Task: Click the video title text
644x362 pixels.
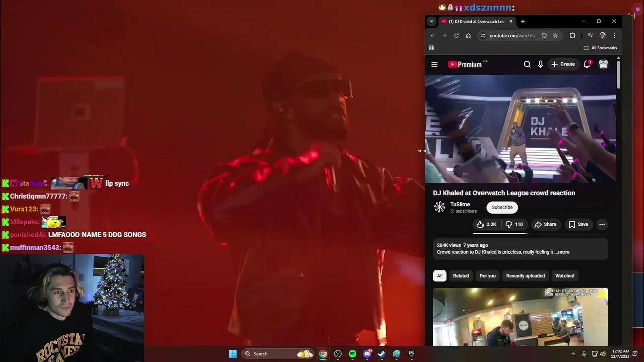Action: pos(504,193)
